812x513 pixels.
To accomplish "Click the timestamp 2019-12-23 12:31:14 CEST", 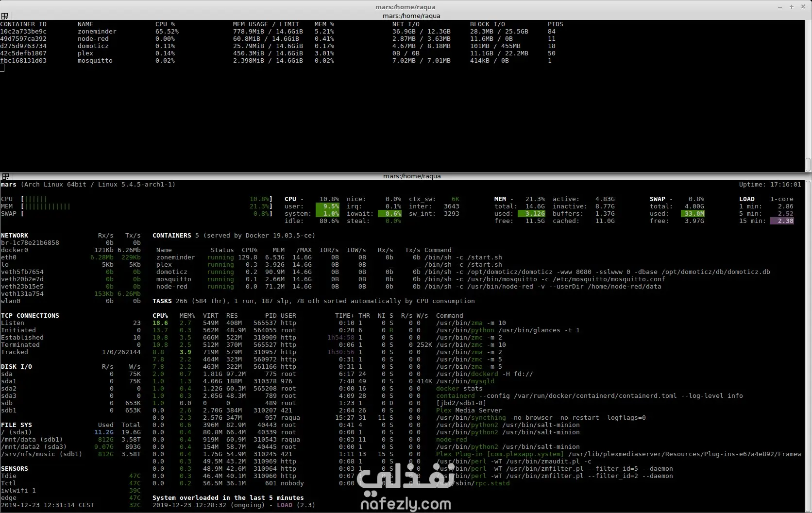I will [48, 505].
